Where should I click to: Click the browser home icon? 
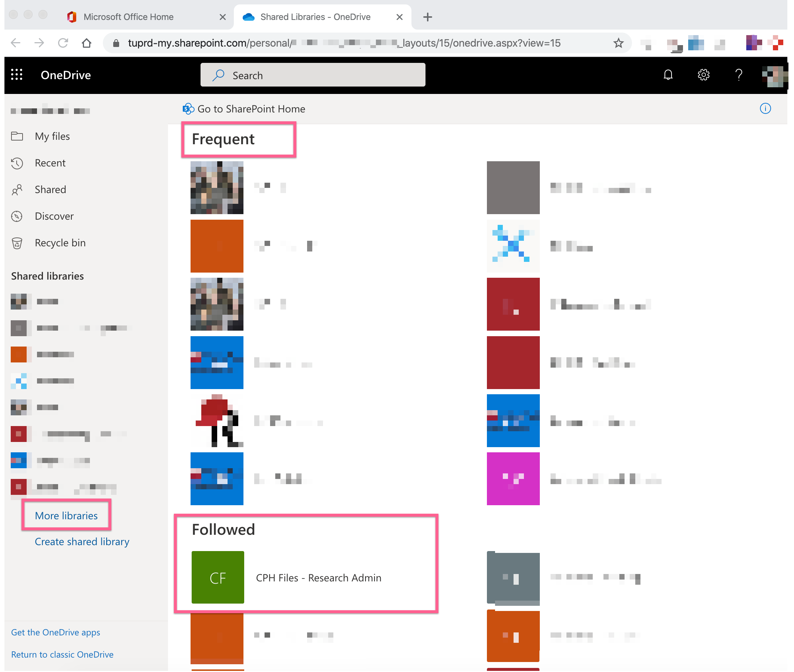pyautogui.click(x=87, y=43)
